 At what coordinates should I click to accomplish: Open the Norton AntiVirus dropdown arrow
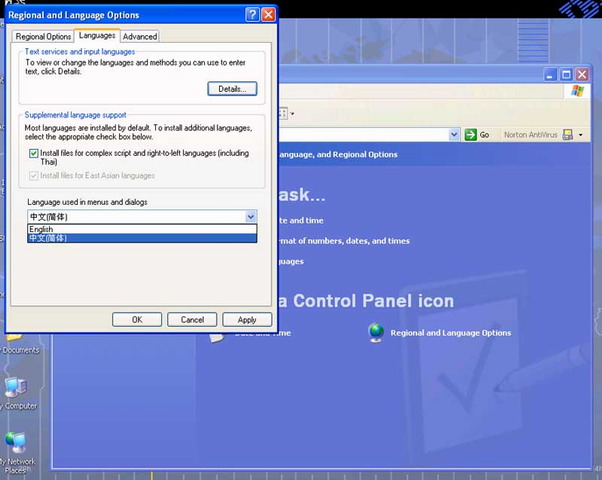tap(581, 135)
